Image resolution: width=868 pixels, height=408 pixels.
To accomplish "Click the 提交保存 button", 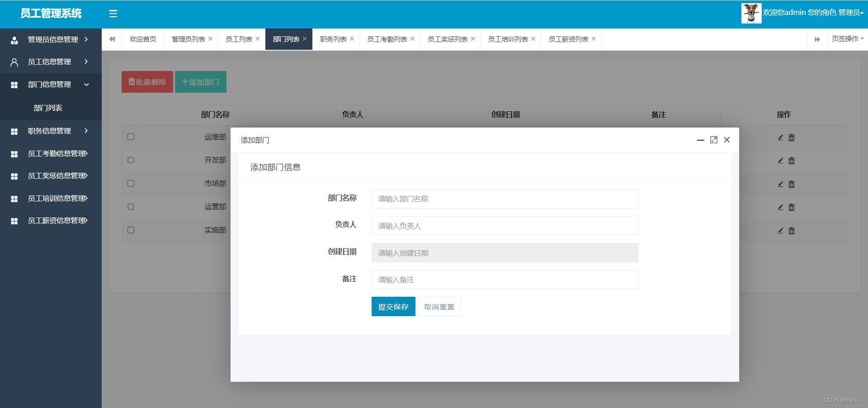I will 393,307.
